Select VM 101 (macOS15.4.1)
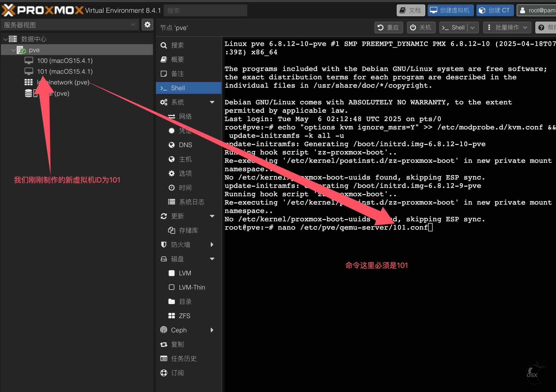This screenshot has height=392, width=556. pyautogui.click(x=65, y=71)
